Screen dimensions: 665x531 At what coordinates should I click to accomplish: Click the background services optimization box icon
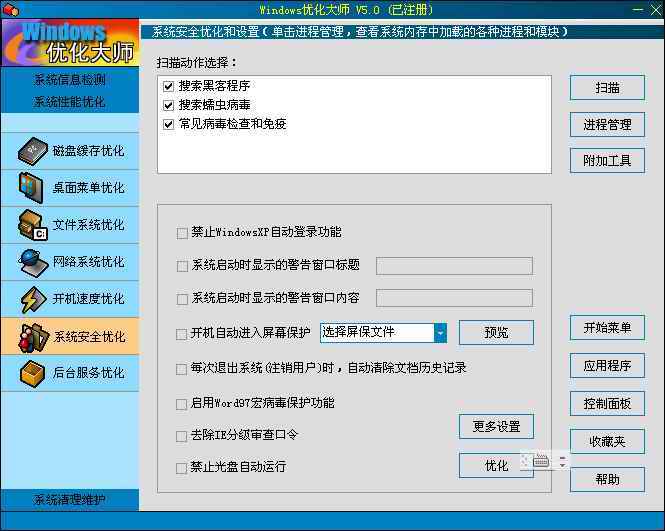(x=32, y=374)
